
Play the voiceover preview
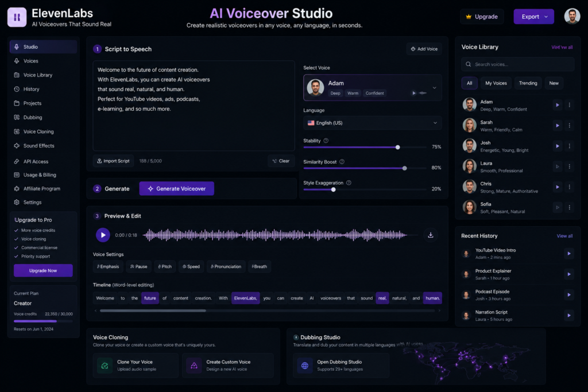(x=103, y=235)
